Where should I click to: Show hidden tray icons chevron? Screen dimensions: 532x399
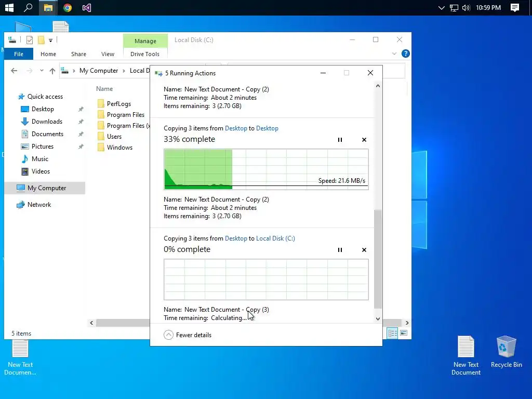click(x=441, y=8)
